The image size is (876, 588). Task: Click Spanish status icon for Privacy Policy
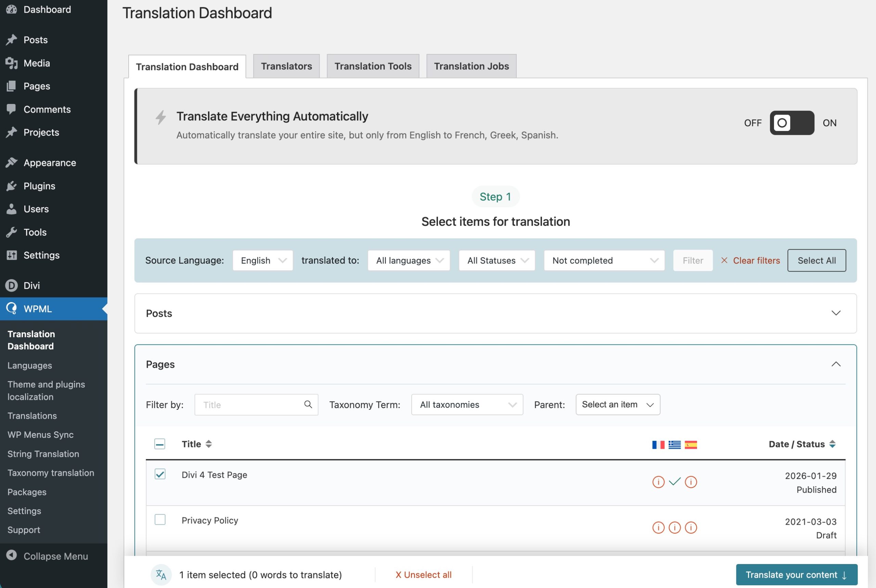[691, 527]
